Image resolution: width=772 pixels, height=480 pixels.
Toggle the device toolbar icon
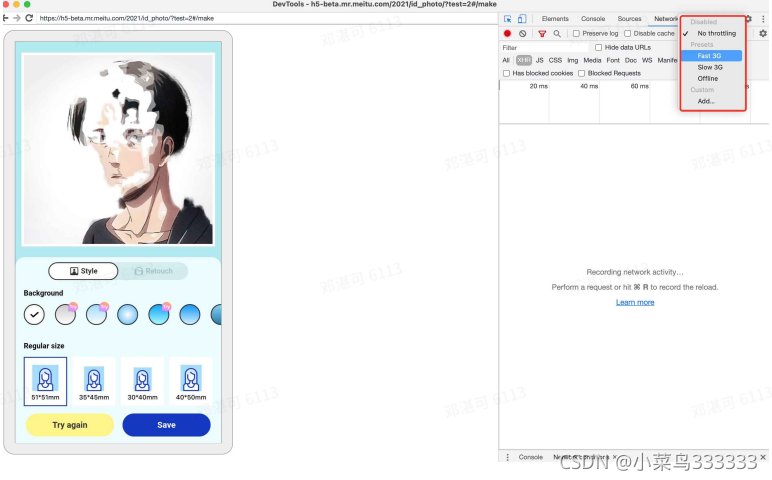pos(522,19)
